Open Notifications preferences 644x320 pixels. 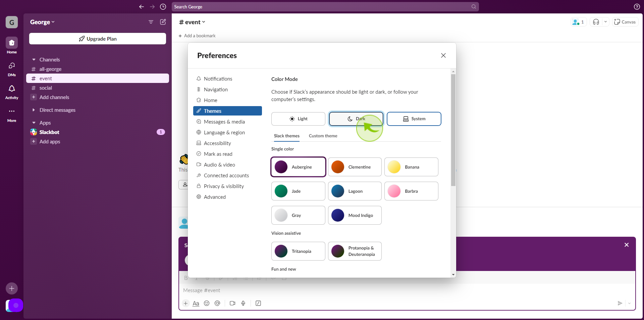click(x=227, y=79)
